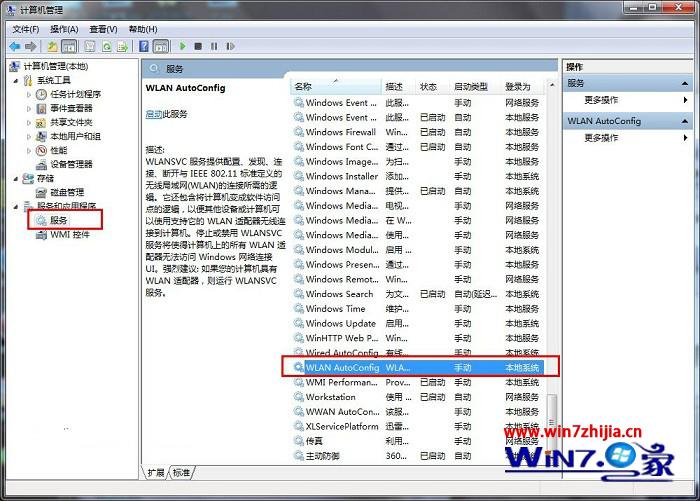Select the Windows Time service
The width and height of the screenshot is (700, 501).
(x=335, y=309)
